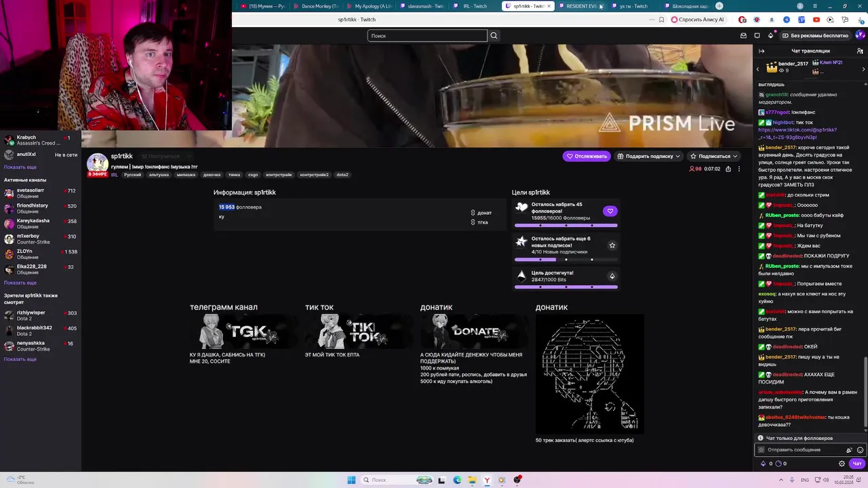Switch to the RESIDENT EVIL browser tab

coord(580,6)
